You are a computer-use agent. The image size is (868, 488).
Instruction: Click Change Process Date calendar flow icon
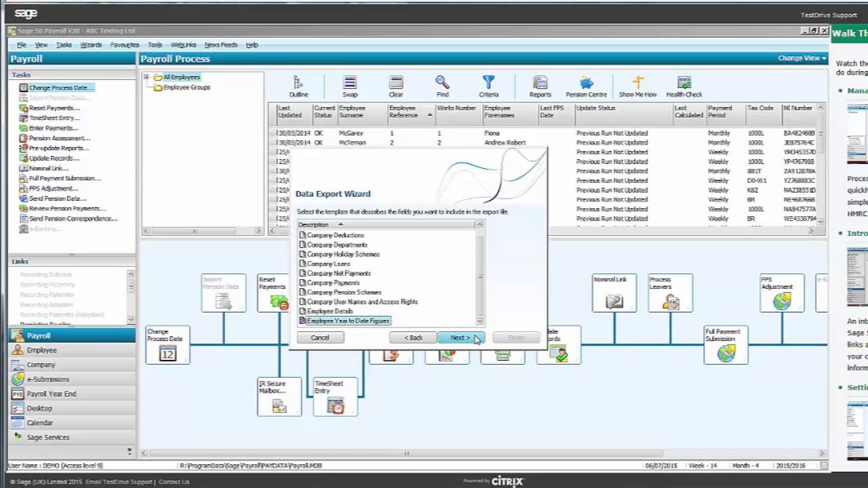click(167, 344)
